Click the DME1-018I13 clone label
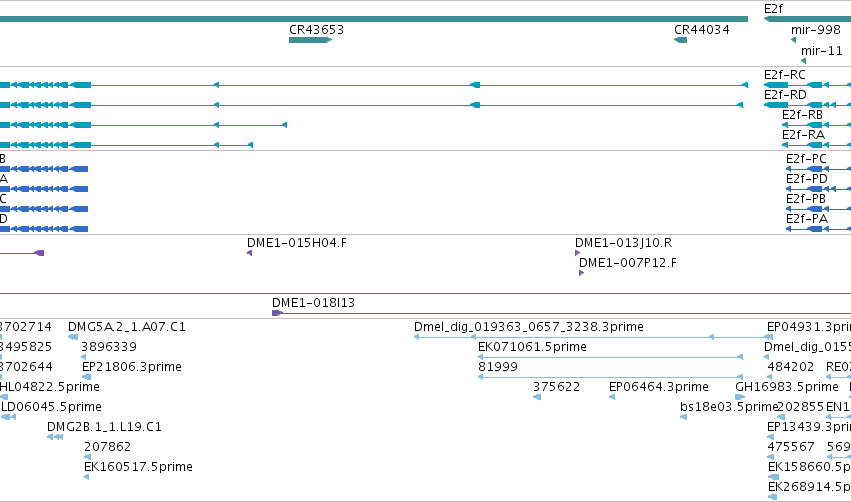Viewport: 851px width, 502px height. 313,303
